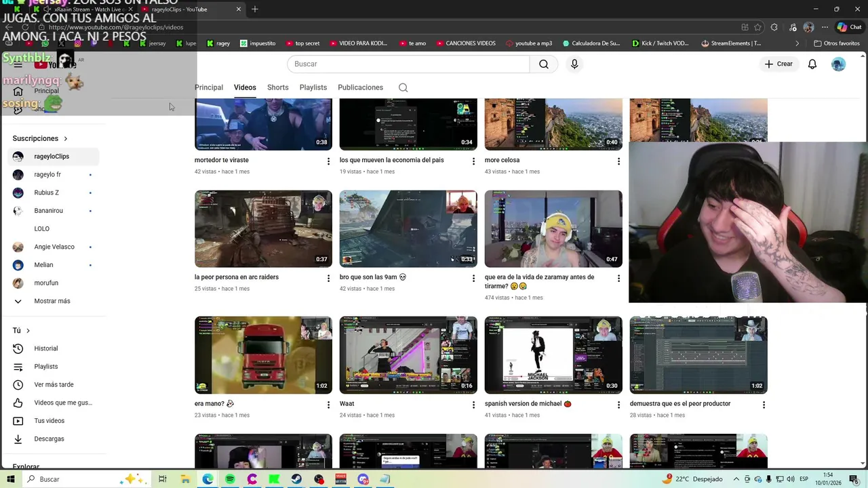Go to the Angie Velasco subscription
The height and width of the screenshot is (488, 868).
tap(54, 247)
